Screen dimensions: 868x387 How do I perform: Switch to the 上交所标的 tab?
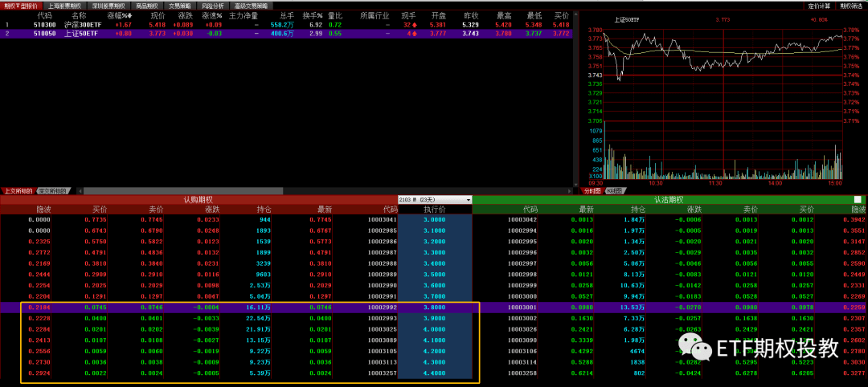[x=18, y=191]
